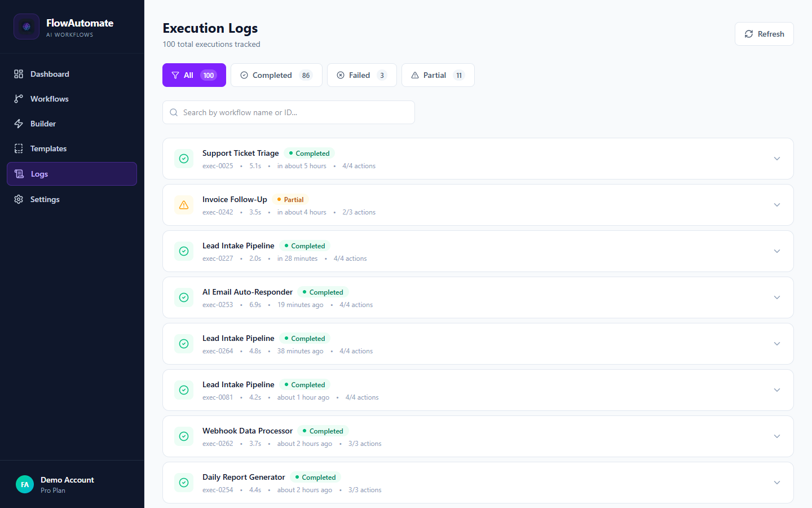Click the yellow warning icon for Invoice Follow-Up
812x508 pixels.
[x=184, y=205]
